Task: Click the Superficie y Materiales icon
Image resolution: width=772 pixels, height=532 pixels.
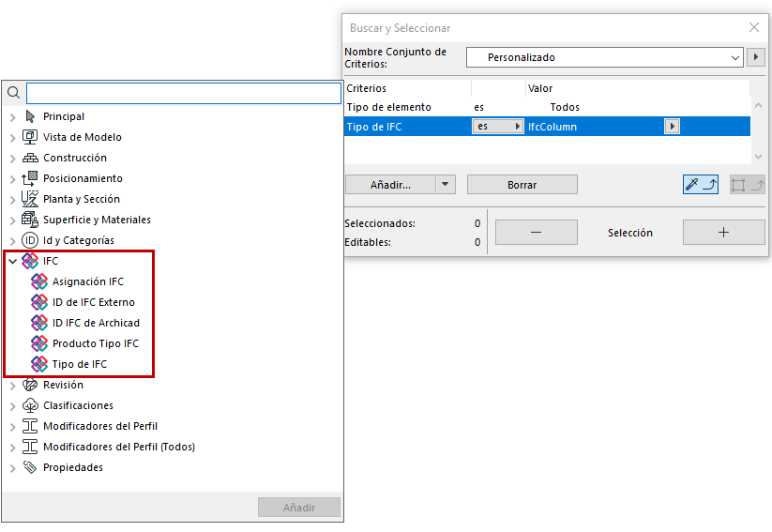Action: [30, 220]
